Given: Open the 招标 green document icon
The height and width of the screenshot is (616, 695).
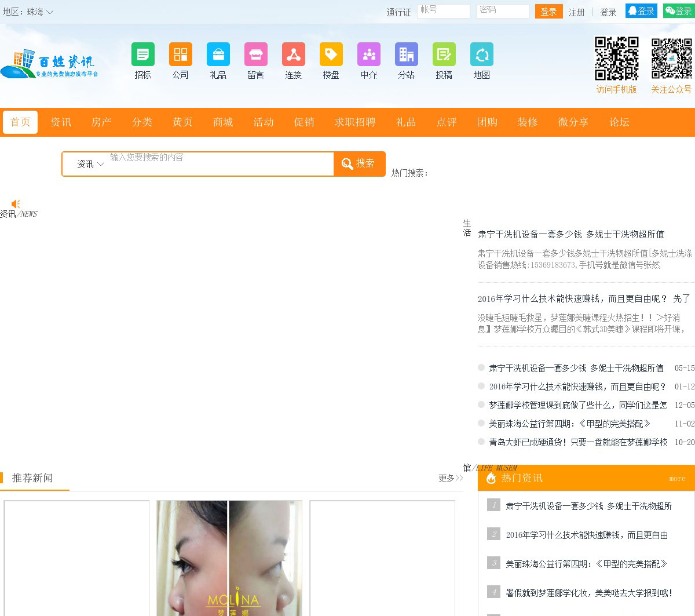Looking at the screenshot, I should (x=142, y=54).
